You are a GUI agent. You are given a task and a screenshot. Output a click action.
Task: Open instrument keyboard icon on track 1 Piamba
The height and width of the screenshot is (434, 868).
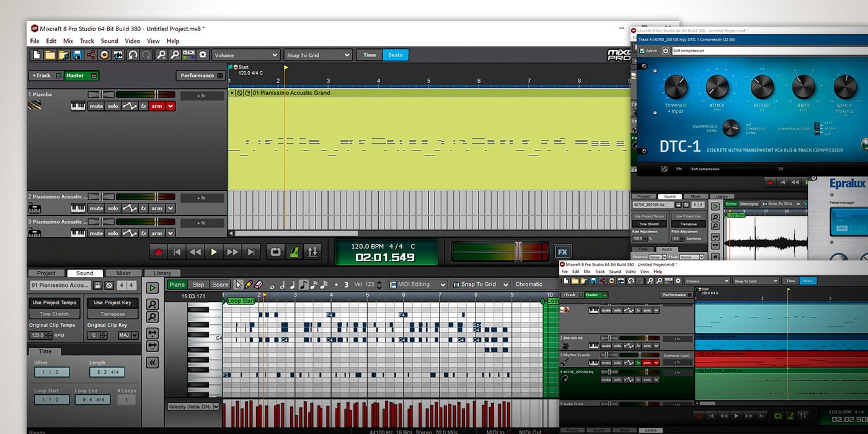click(x=77, y=106)
